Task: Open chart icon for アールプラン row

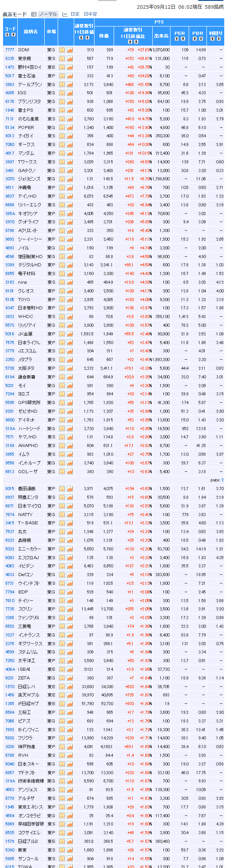Action: pyautogui.click(x=70, y=84)
